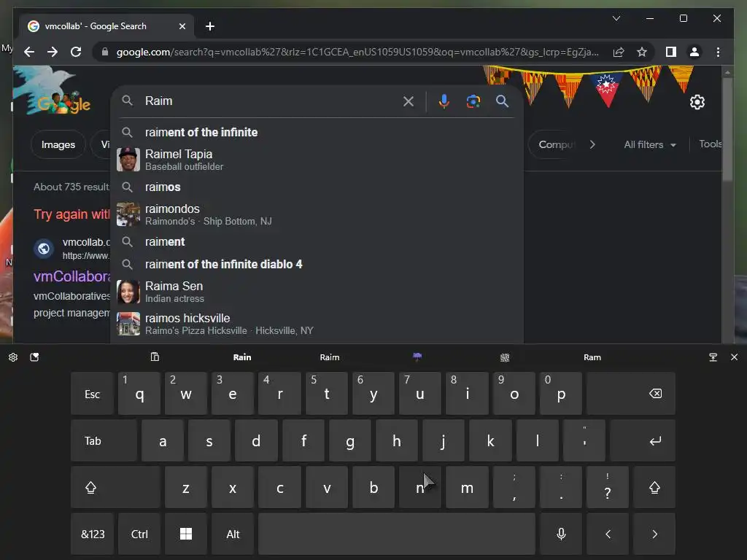Search by image with Google Lens
Viewport: 747px width, 560px height.
point(473,101)
